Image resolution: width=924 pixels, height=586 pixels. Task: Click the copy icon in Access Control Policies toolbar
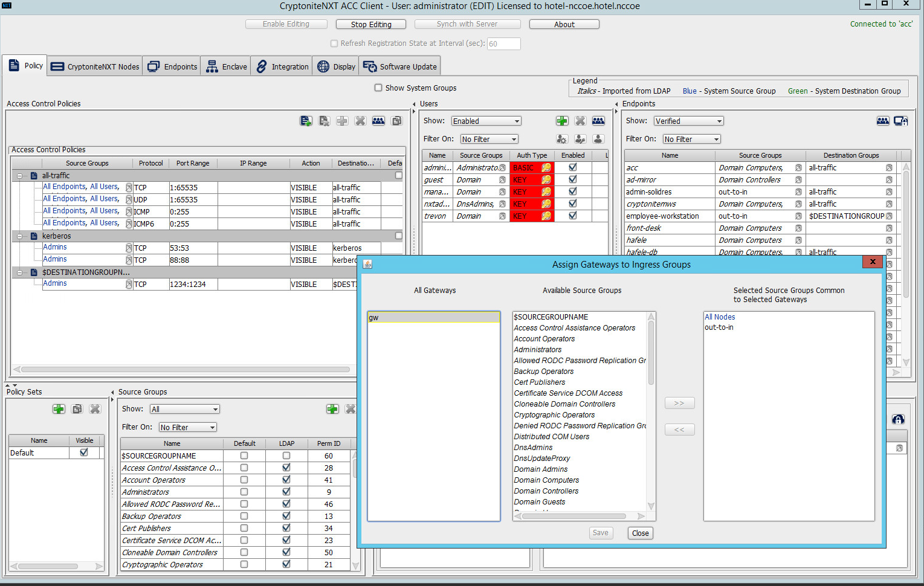pyautogui.click(x=396, y=121)
